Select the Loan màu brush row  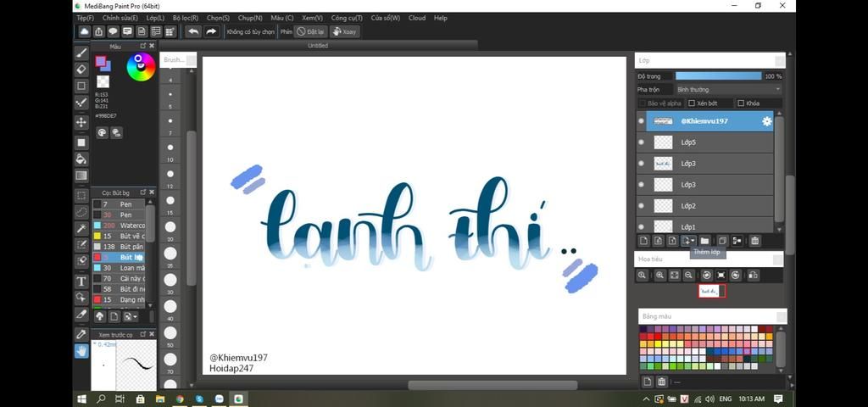pyautogui.click(x=119, y=268)
